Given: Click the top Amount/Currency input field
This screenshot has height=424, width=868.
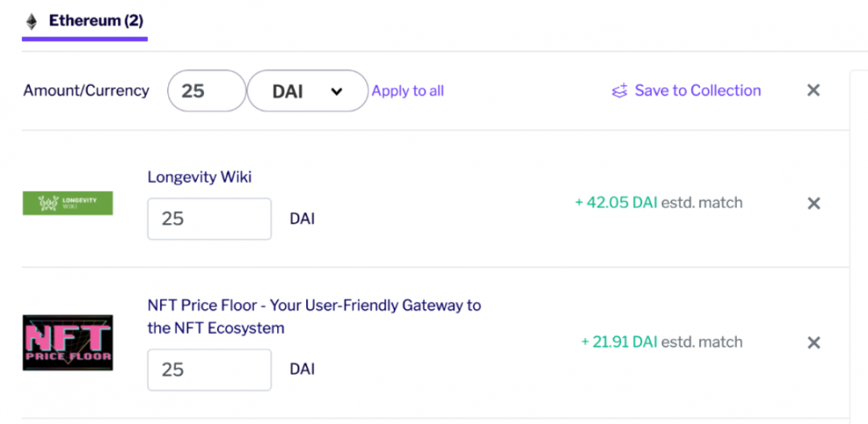Looking at the screenshot, I should (x=207, y=91).
